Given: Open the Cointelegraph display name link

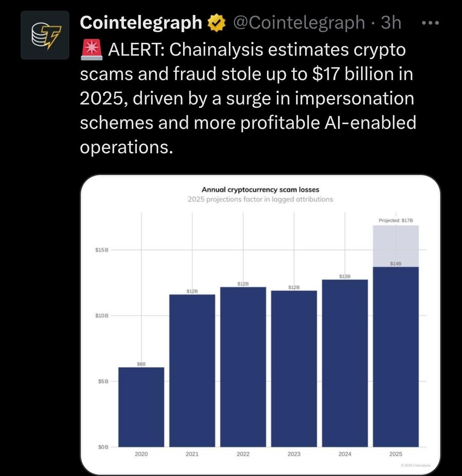Looking at the screenshot, I should 141,23.
